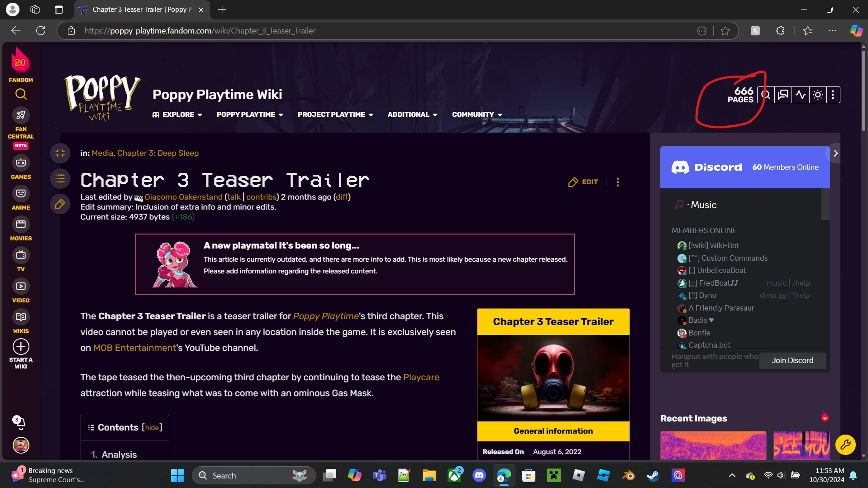Viewport: 868px width, 488px height.
Task: Collapse content width with the shrink icon
Action: coord(60,153)
